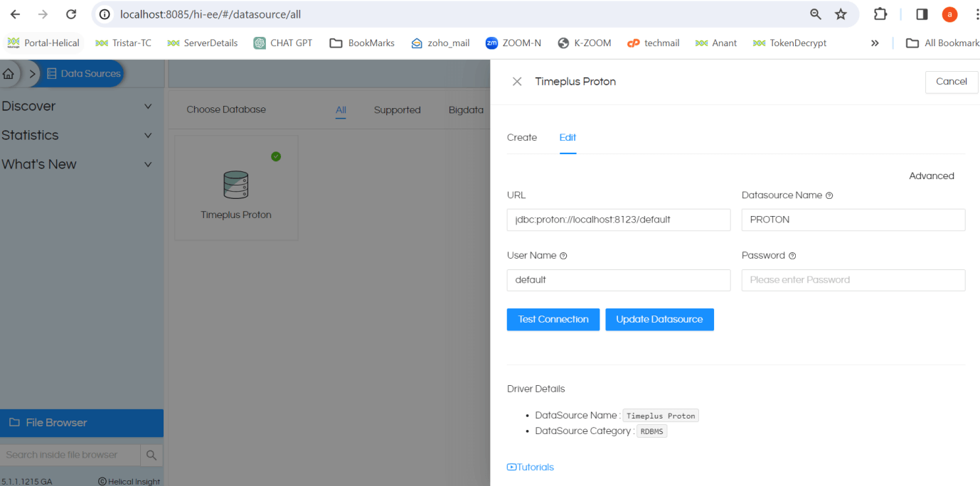The width and height of the screenshot is (980, 486).
Task: Click the Timeplus Proton driver name tag
Action: click(661, 416)
